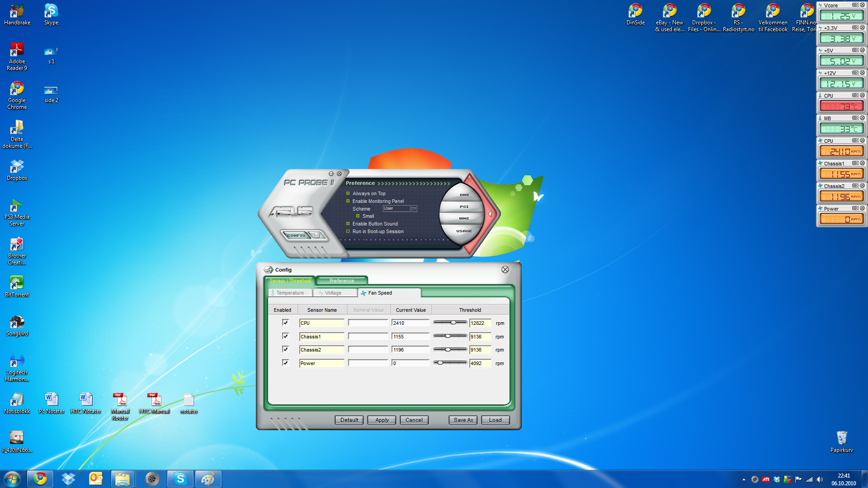
Task: Toggle Small scheme checkbox
Action: pos(358,216)
